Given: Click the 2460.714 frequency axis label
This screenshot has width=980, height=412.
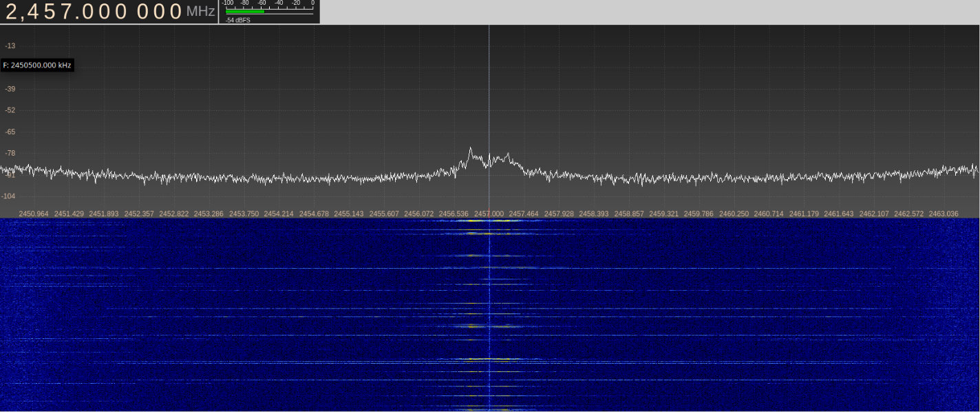Looking at the screenshot, I should click(769, 214).
